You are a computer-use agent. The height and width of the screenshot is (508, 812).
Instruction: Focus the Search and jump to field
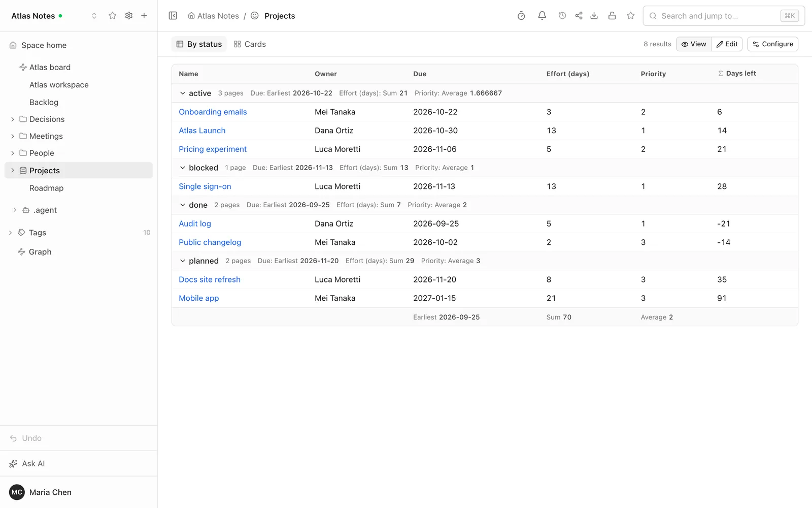pyautogui.click(x=724, y=16)
